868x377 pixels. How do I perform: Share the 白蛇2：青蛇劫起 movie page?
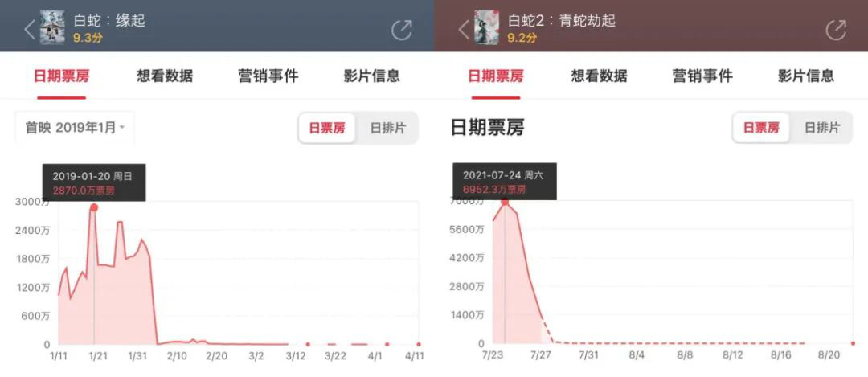pos(836,30)
